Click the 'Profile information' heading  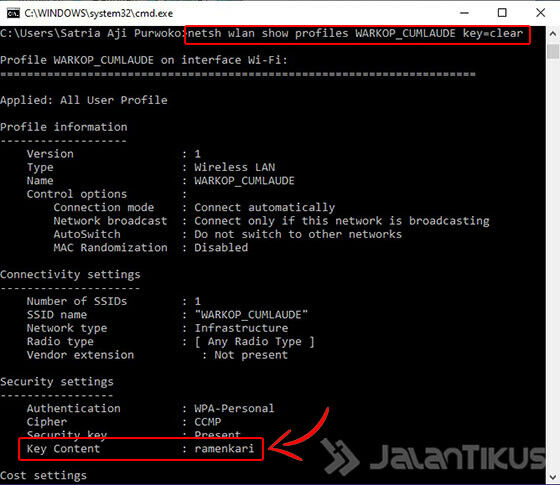tap(64, 127)
